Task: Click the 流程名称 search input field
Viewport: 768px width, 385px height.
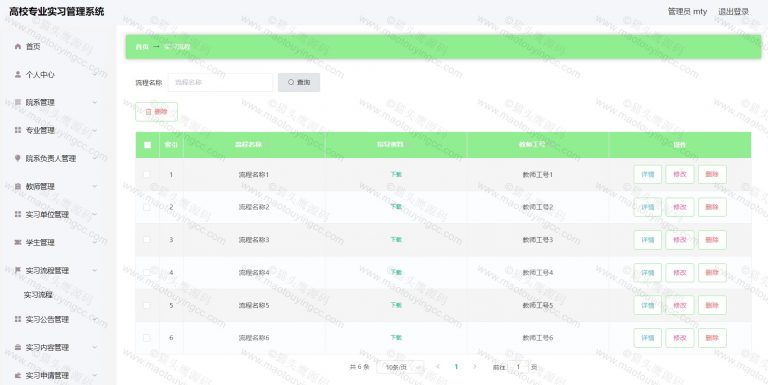Action: (220, 82)
